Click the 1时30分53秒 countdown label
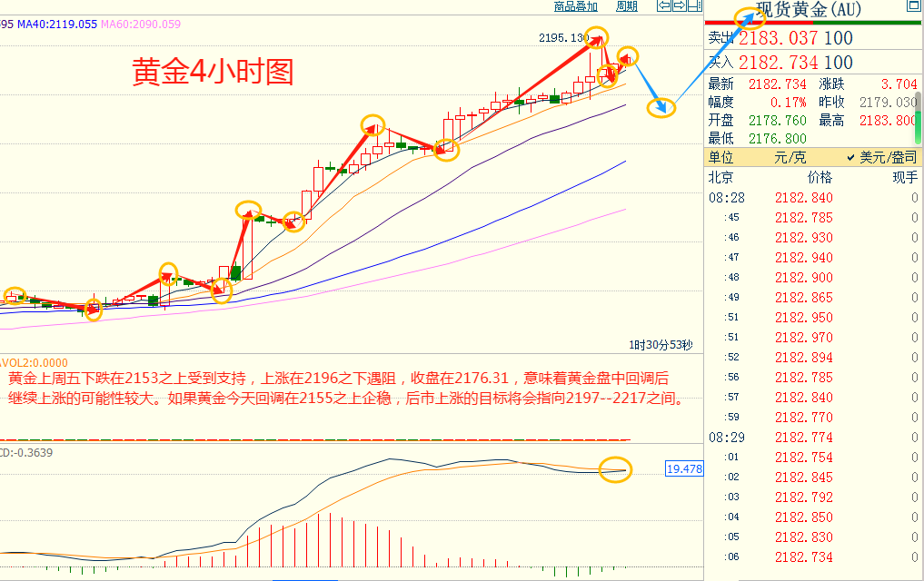The image size is (924, 581). click(x=661, y=345)
